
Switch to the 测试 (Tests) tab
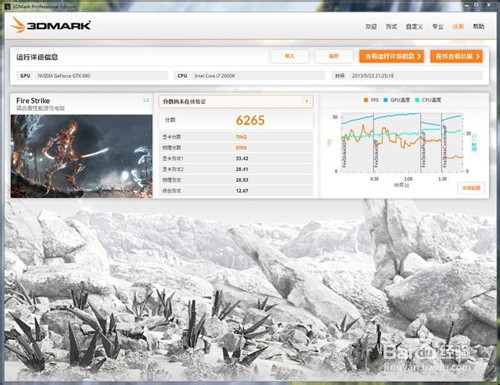point(391,26)
